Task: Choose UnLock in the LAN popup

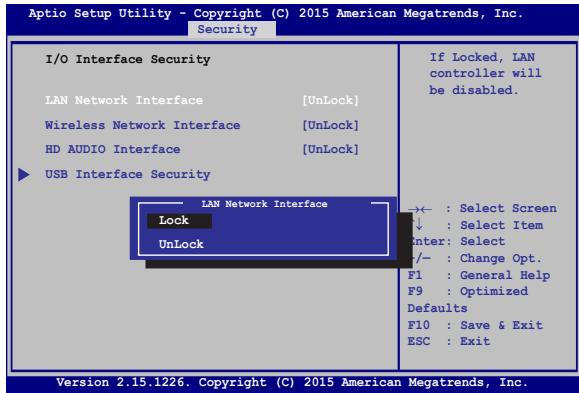Action: (x=181, y=244)
